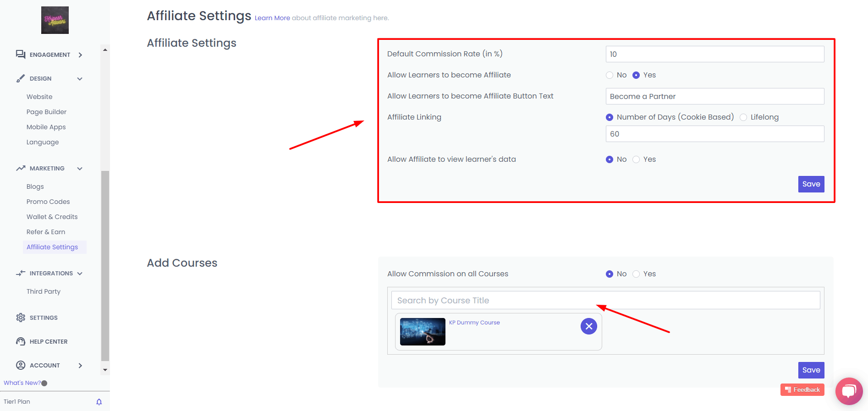The image size is (868, 411).
Task: Select Yes for Allow Commission on all Courses
Action: pos(636,274)
